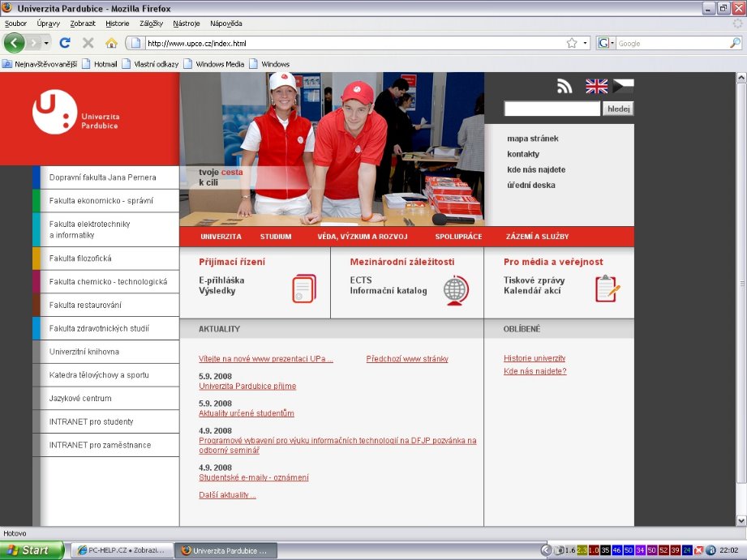This screenshot has height=560, width=747.
Task: Click the site search text field
Action: [x=552, y=109]
